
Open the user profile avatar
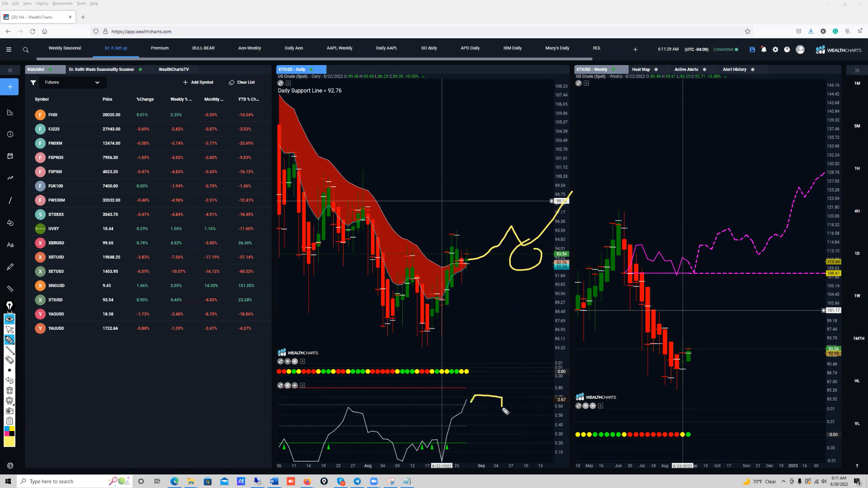[800, 50]
